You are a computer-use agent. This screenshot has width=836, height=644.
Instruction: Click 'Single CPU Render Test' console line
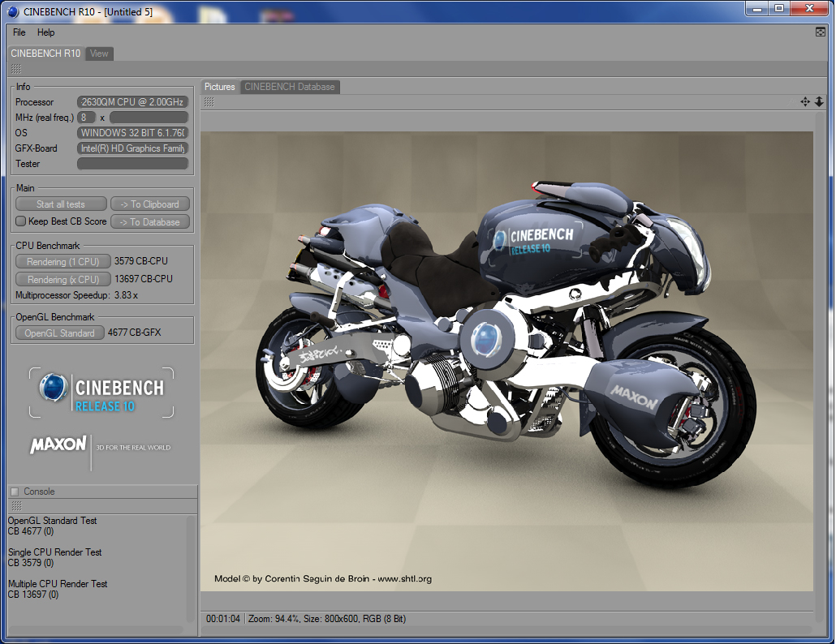55,552
